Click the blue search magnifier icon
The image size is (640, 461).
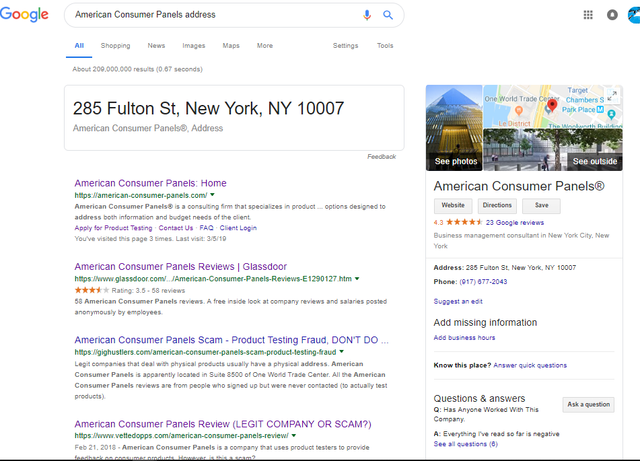[388, 15]
